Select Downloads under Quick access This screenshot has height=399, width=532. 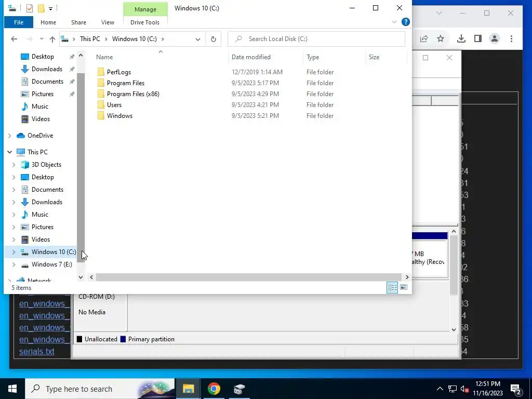[47, 69]
